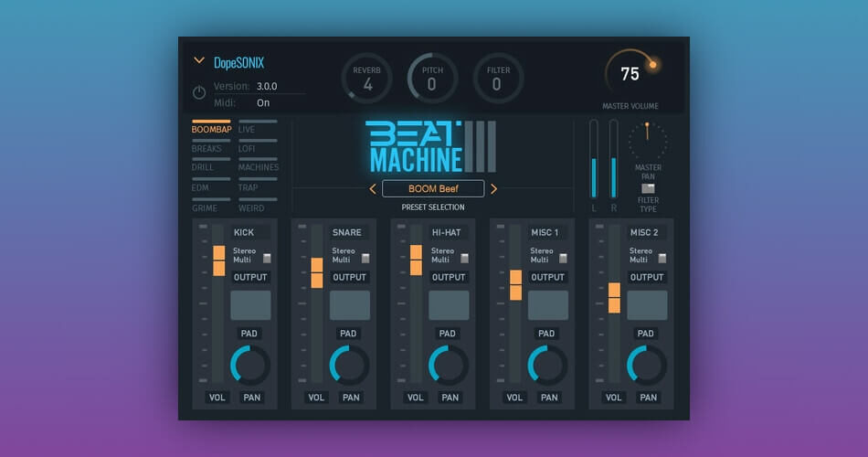Image resolution: width=868 pixels, height=457 pixels.
Task: Toggle Stereo/Multi switch on Hi-Hat channel
Action: (x=465, y=259)
